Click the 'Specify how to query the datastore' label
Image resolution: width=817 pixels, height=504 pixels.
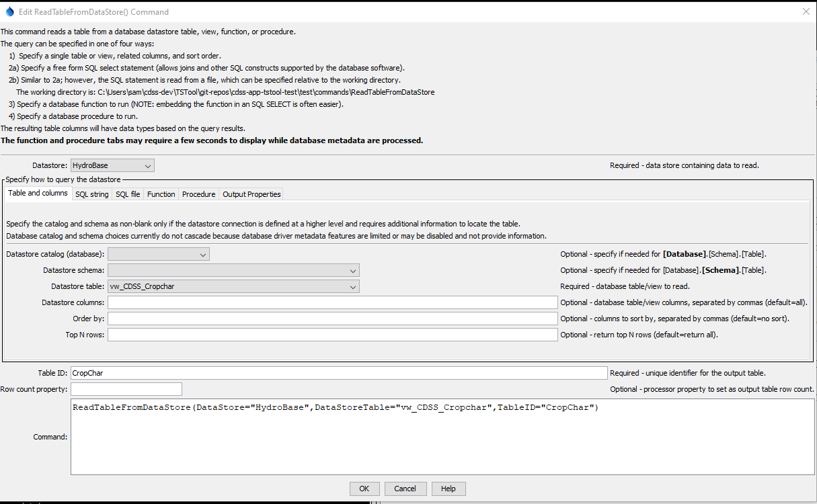[63, 179]
